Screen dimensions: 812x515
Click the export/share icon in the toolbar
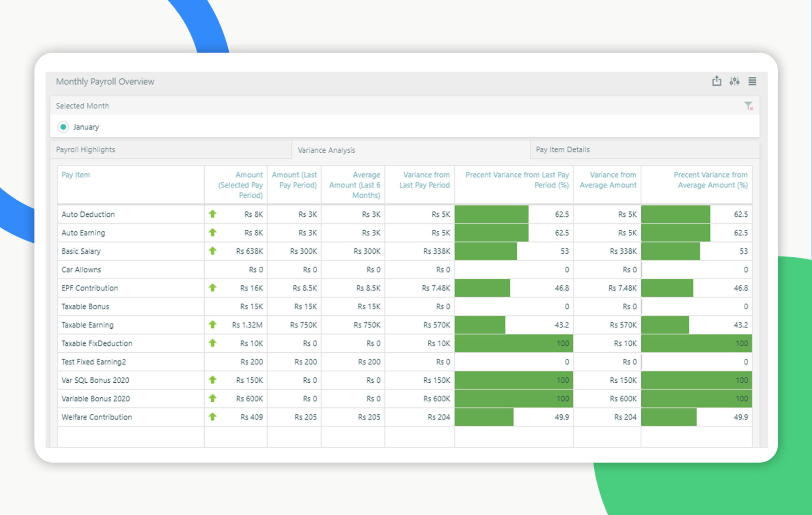click(717, 81)
